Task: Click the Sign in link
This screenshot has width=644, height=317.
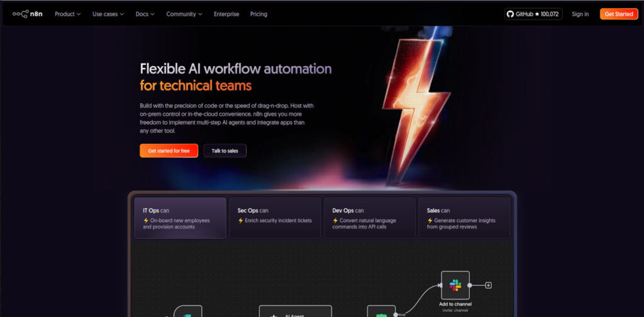Action: (x=580, y=14)
